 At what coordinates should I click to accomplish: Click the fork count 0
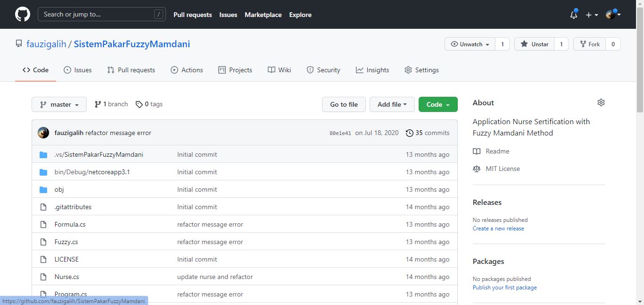pos(613,44)
